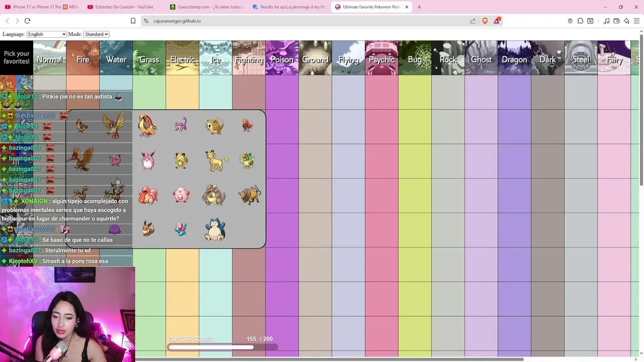
Task: Click the Steel type column header
Action: (581, 58)
